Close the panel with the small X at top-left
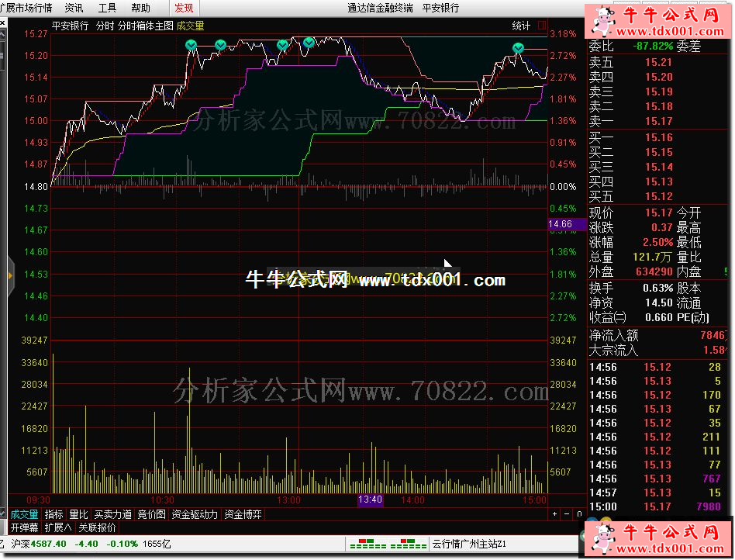Viewport: 735px width, 560px height. click(3, 22)
